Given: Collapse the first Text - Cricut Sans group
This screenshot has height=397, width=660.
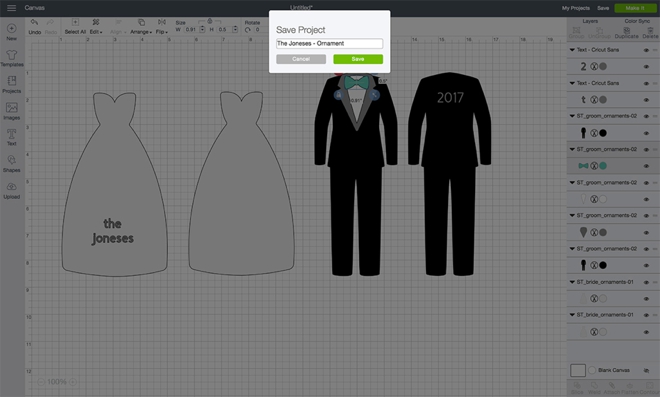Looking at the screenshot, I should (x=572, y=50).
